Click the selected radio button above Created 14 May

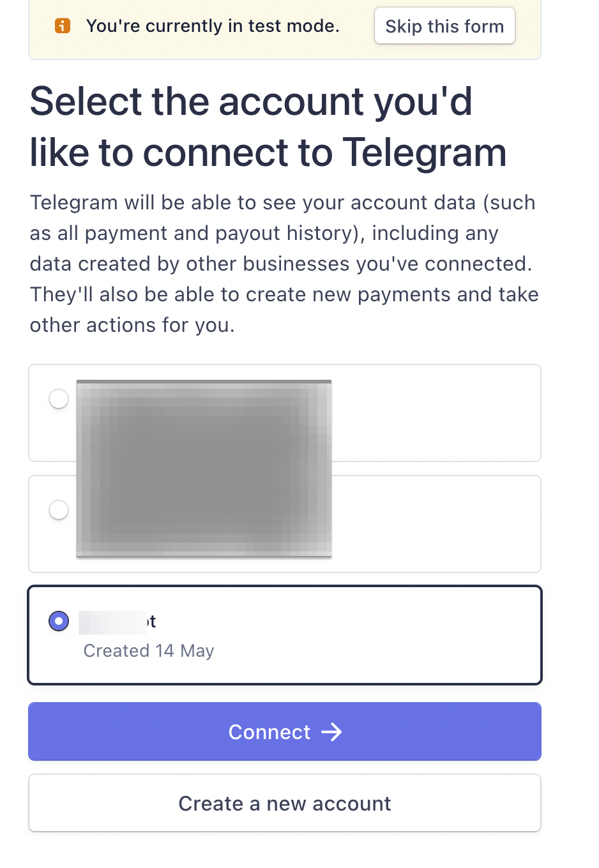click(x=59, y=621)
